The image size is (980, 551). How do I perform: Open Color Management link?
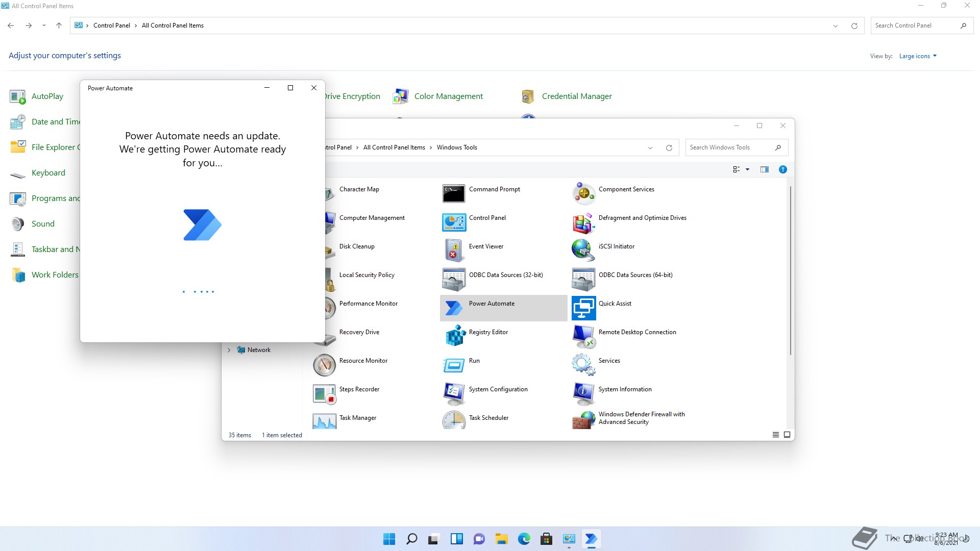(448, 96)
